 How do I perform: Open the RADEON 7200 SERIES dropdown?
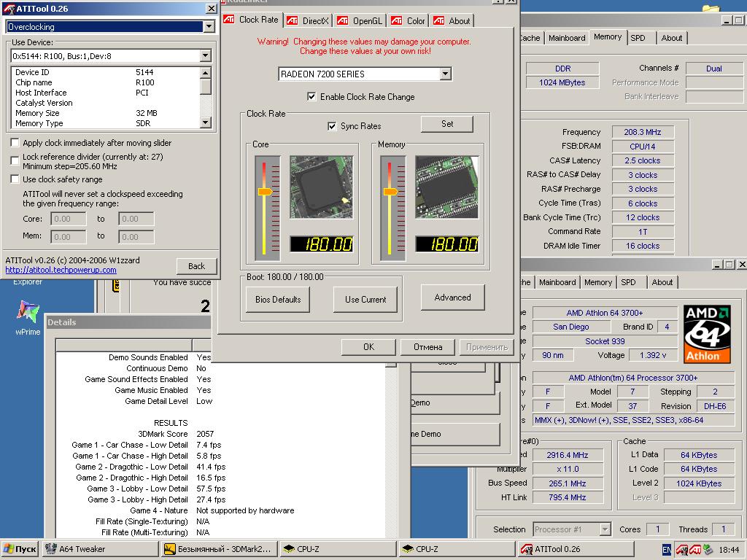click(x=446, y=74)
